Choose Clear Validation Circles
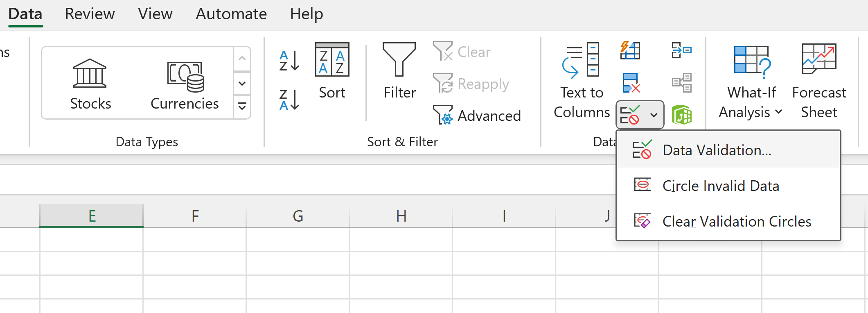The height and width of the screenshot is (313, 868). pos(728,222)
